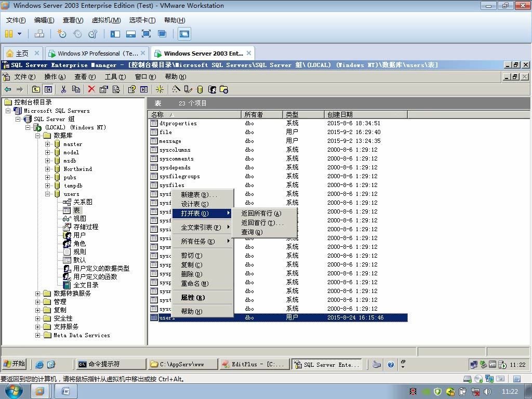Select 存储过程 in users tree
Image resolution: width=532 pixels, height=399 pixels.
(86, 227)
